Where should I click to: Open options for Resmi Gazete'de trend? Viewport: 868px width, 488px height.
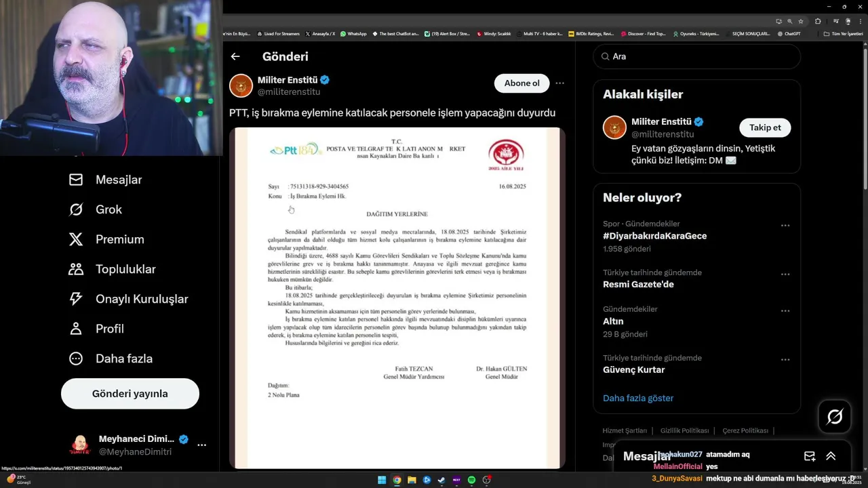(785, 274)
